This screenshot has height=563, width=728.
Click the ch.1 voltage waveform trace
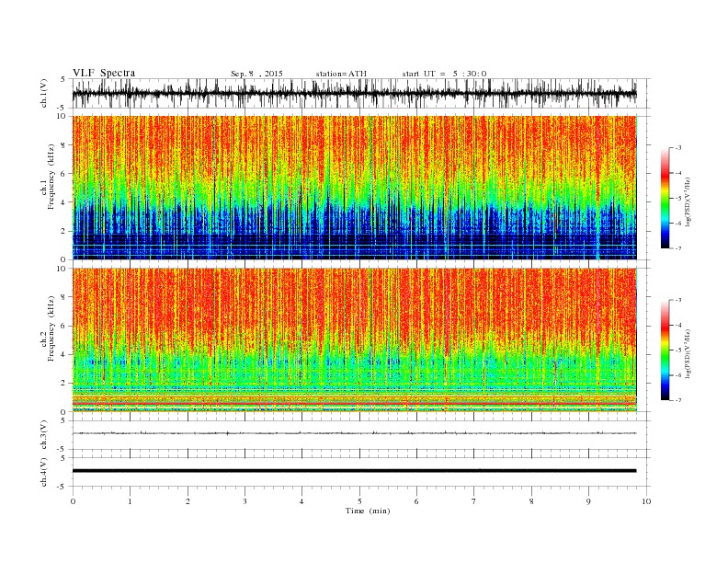355,93
